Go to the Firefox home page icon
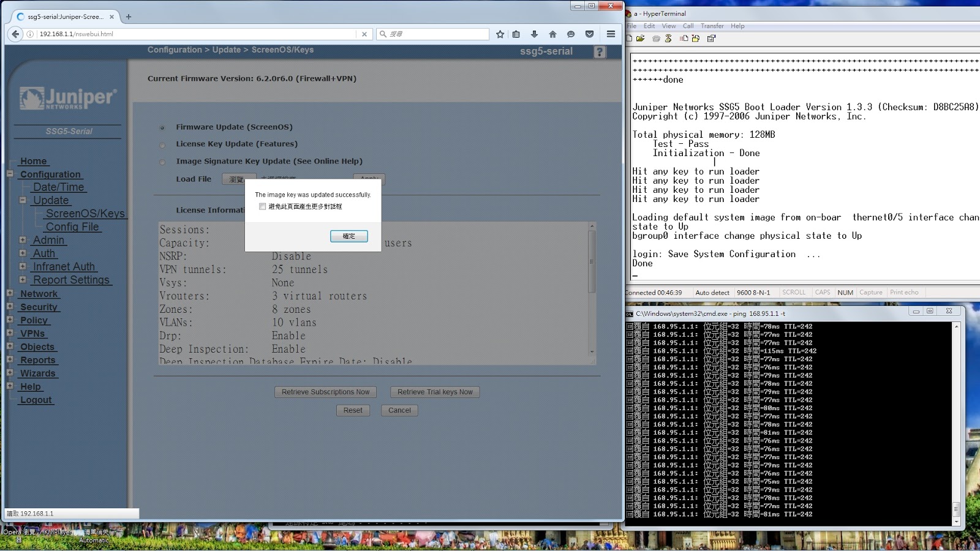Image resolution: width=980 pixels, height=551 pixels. tap(552, 34)
